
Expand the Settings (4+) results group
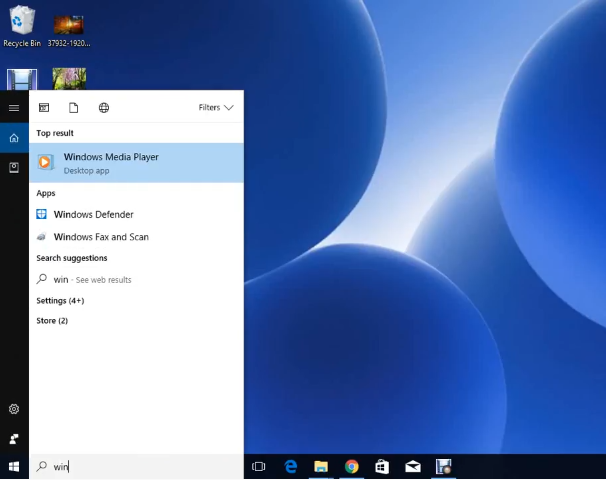pos(60,300)
